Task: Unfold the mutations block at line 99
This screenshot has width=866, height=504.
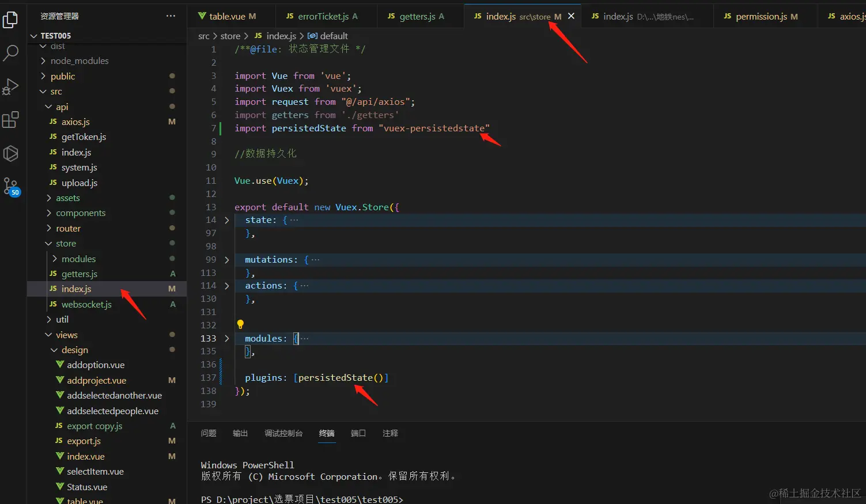Action: click(x=227, y=260)
